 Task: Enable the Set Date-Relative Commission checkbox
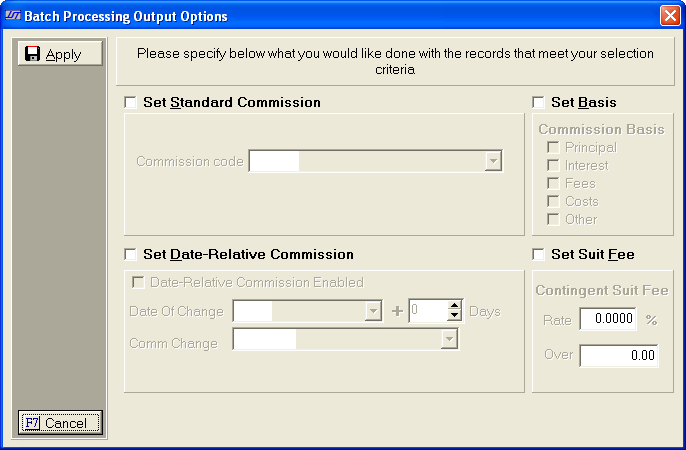[x=130, y=254]
